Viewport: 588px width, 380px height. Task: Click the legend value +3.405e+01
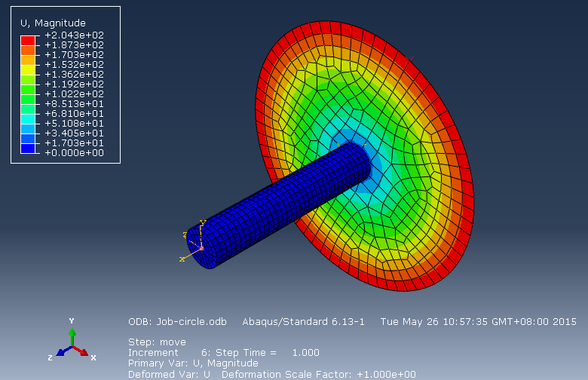tap(74, 133)
